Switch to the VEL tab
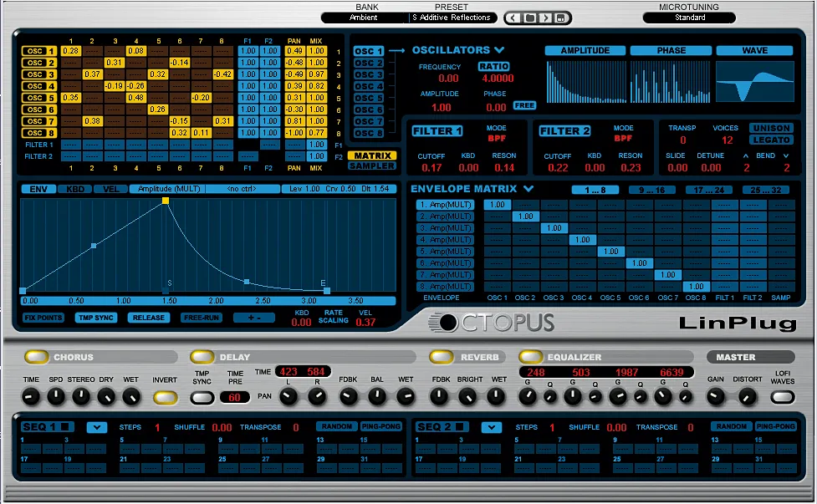 tap(111, 189)
